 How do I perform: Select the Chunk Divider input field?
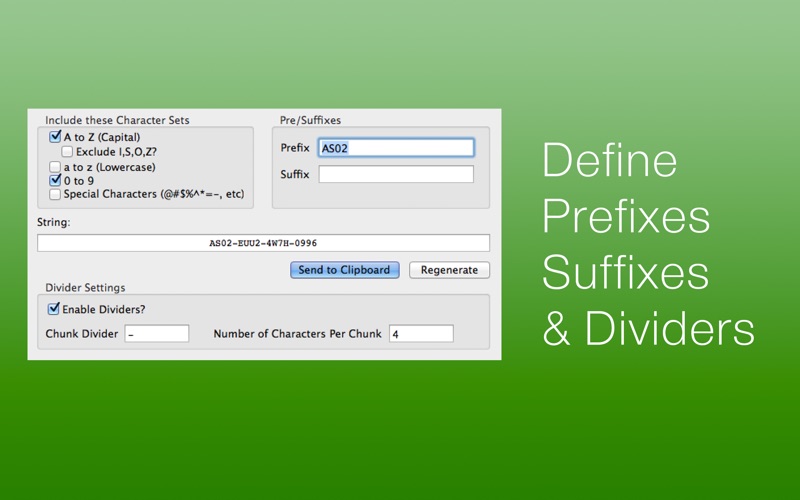pyautogui.click(x=157, y=334)
